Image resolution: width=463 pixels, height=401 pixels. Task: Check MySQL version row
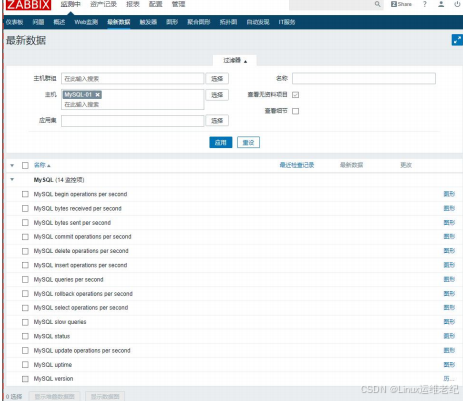click(25, 379)
